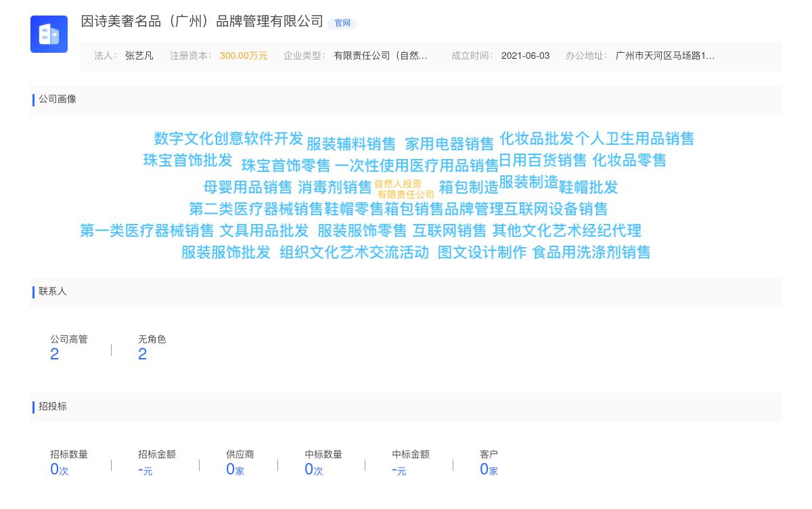Image resolution: width=812 pixels, height=509 pixels.
Task: Select tag 服装服饰批发
Action: point(226,252)
